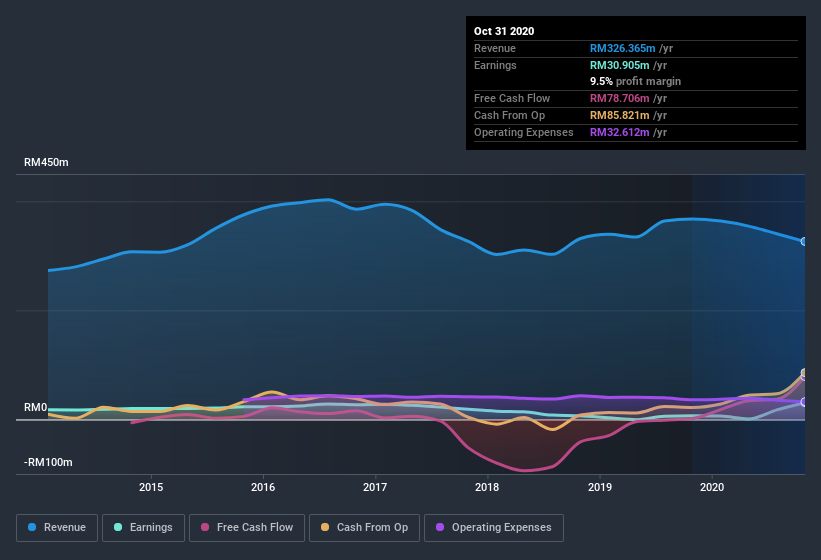Click the Revenue endpoint marker on the chart
The image size is (821, 560).
pos(804,241)
